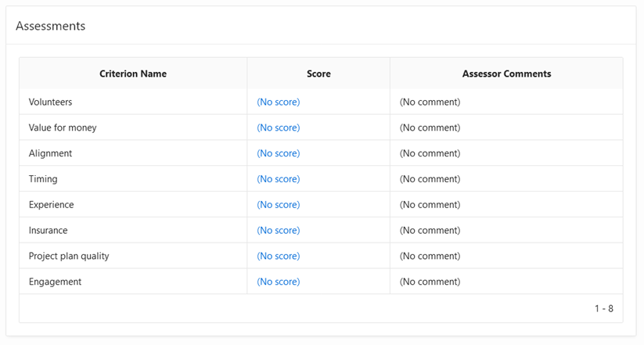The height and width of the screenshot is (345, 644).
Task: Select the Value for money name cell
Action: coord(63,128)
